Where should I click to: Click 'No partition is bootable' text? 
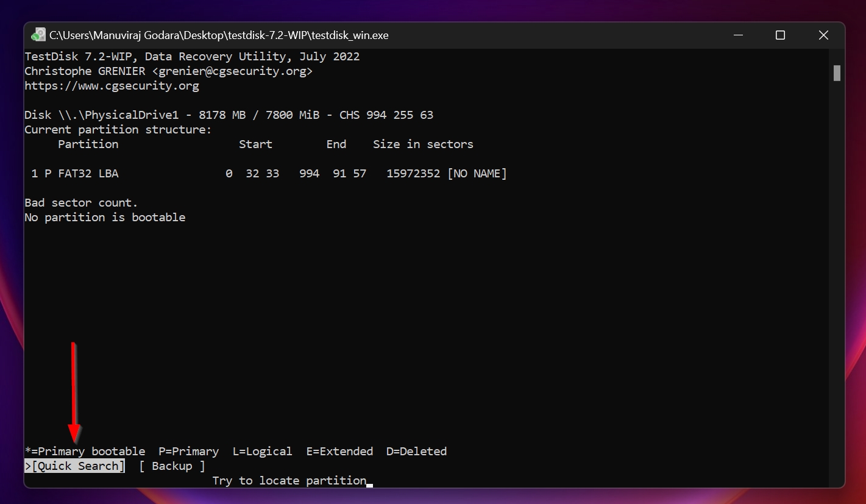click(105, 218)
